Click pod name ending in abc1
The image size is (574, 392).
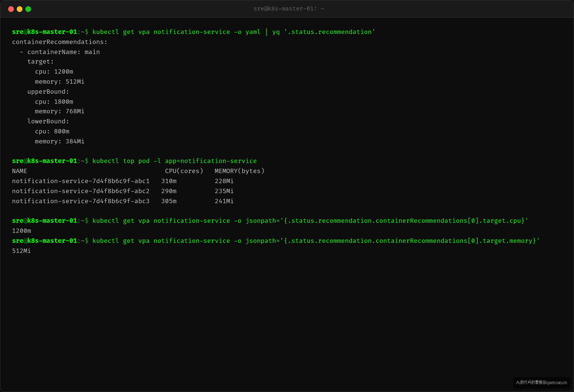[x=81, y=181]
